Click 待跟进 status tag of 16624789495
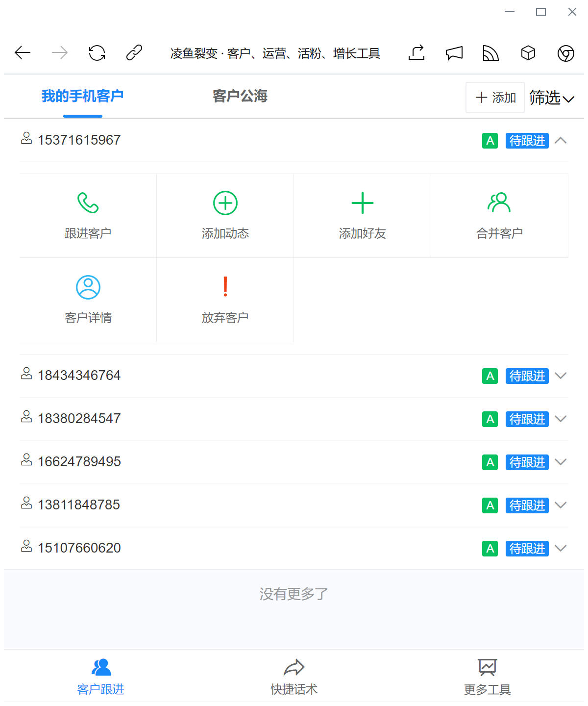This screenshot has height=706, width=588. pyautogui.click(x=527, y=462)
